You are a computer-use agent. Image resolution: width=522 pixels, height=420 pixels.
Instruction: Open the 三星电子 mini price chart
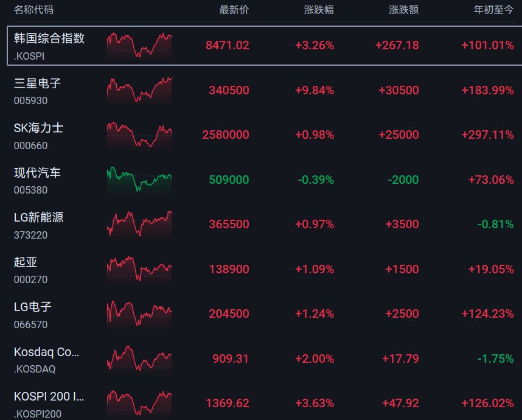click(x=139, y=90)
